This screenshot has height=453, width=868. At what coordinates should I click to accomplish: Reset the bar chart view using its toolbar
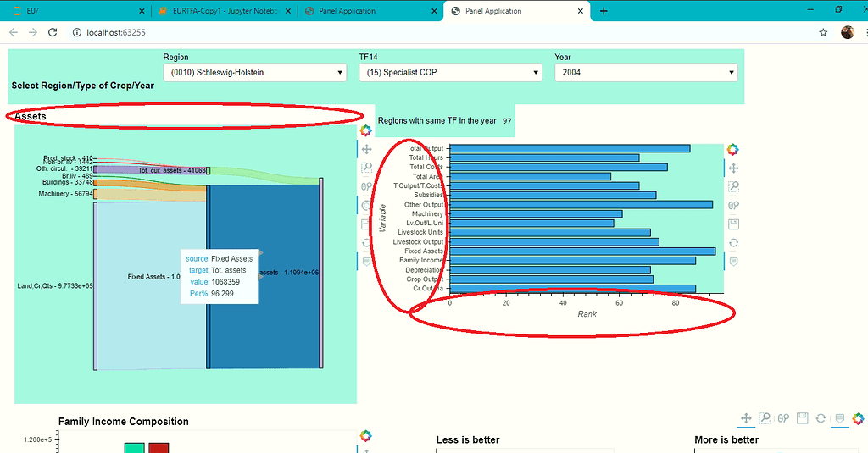tap(733, 242)
